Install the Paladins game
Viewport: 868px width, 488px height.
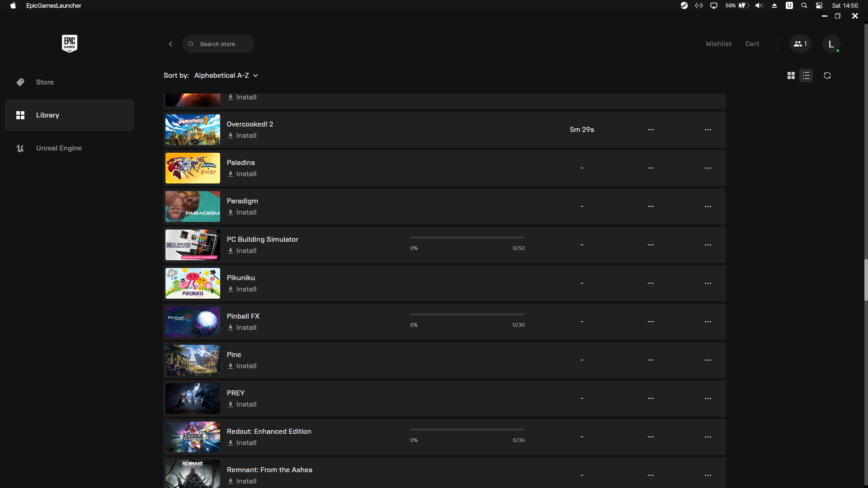click(x=242, y=174)
